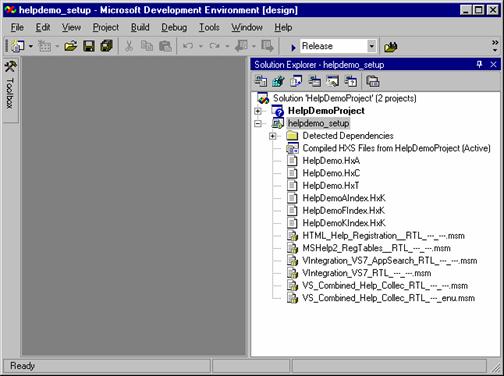
Task: Select HelpDemoKIndex.HxK file
Action: (x=344, y=223)
